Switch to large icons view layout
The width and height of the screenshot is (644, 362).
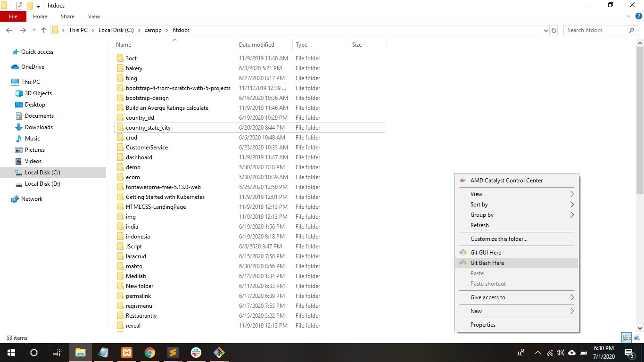pos(636,337)
